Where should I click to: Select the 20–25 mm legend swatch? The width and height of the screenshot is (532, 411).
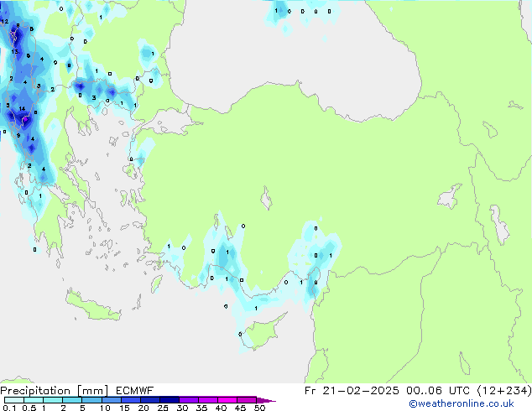point(149,400)
